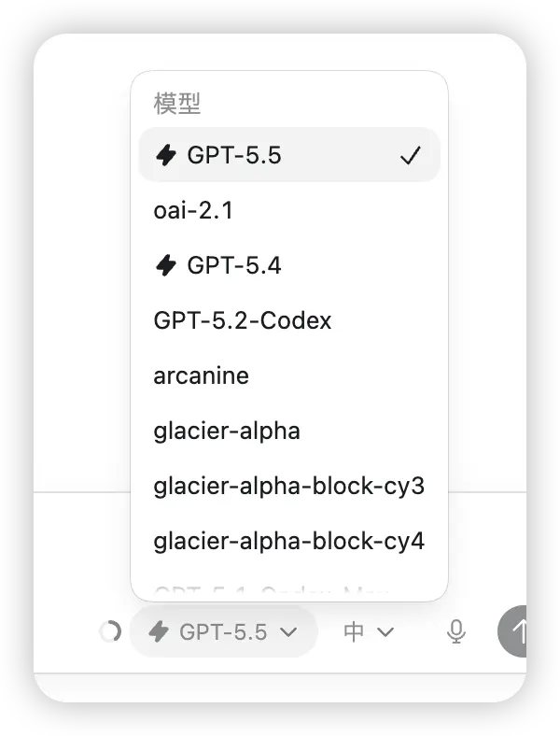
Task: Click the 中 language character icon
Action: 354,631
